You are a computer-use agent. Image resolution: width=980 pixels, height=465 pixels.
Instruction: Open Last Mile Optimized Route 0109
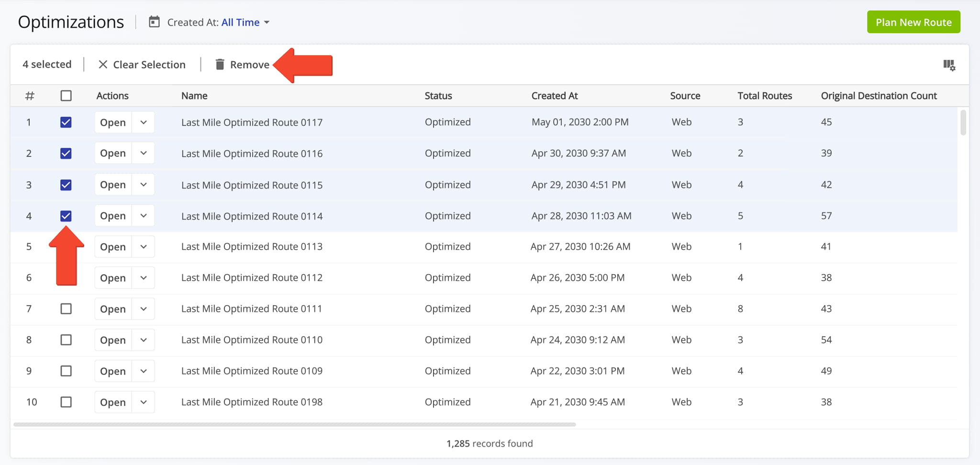tap(113, 371)
